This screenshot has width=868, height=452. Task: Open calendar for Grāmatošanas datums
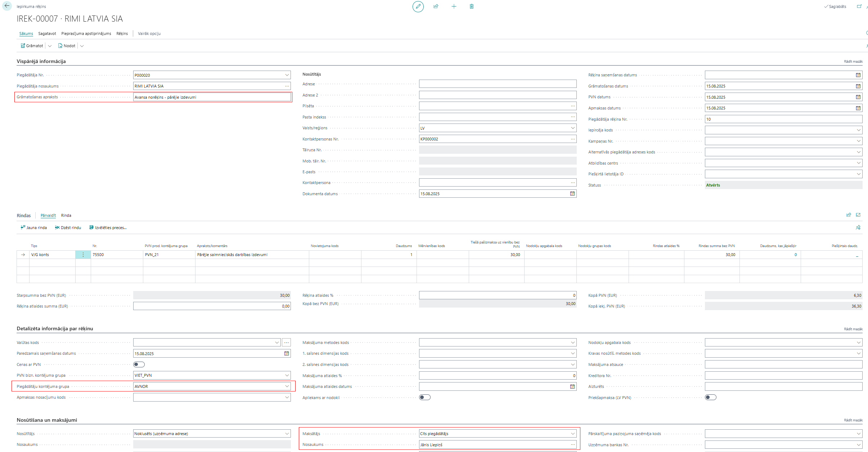pyautogui.click(x=858, y=86)
